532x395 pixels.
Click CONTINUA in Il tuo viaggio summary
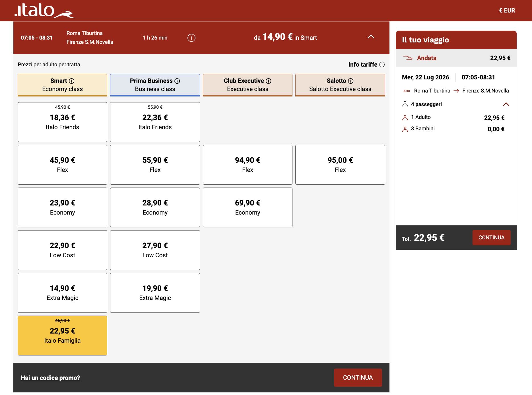(x=492, y=238)
